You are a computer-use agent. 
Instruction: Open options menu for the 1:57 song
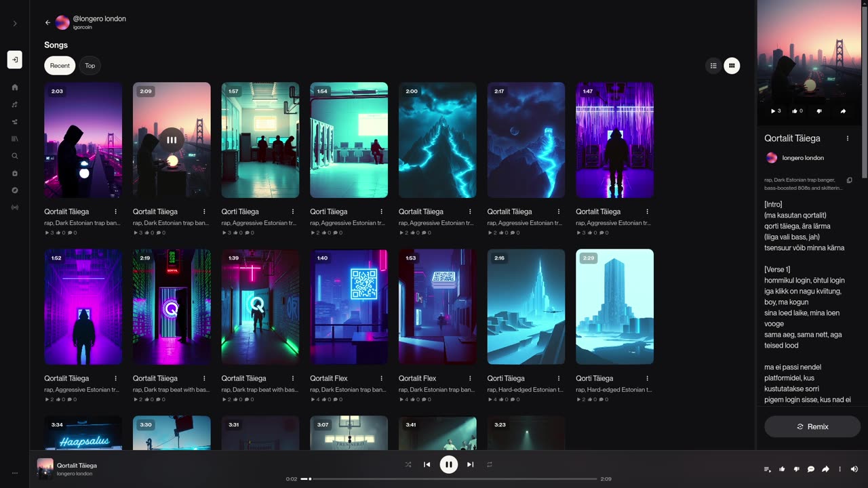tap(293, 211)
